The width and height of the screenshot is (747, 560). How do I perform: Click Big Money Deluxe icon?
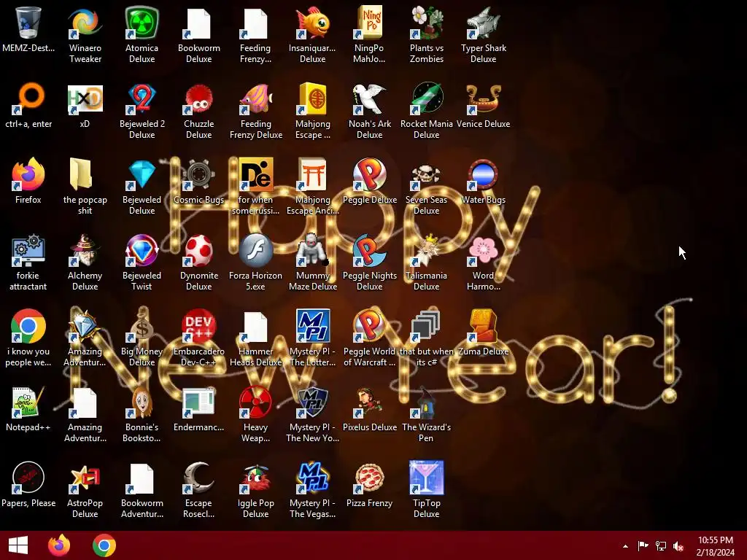[142, 326]
